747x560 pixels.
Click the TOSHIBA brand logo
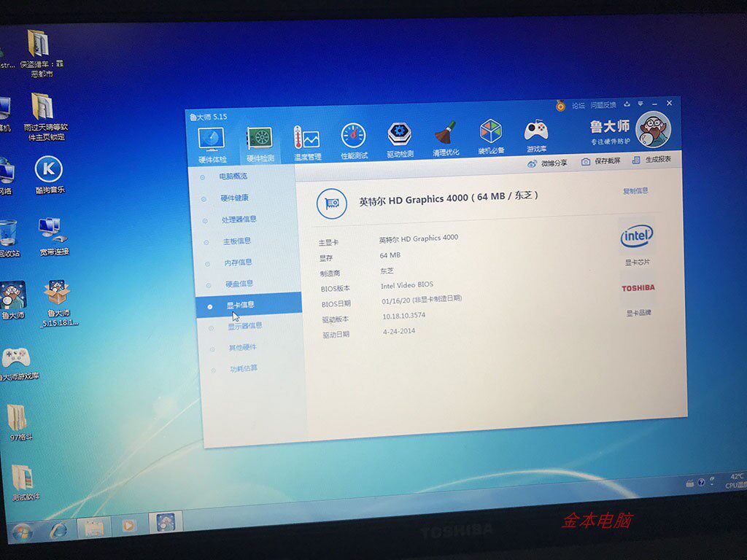tap(638, 287)
